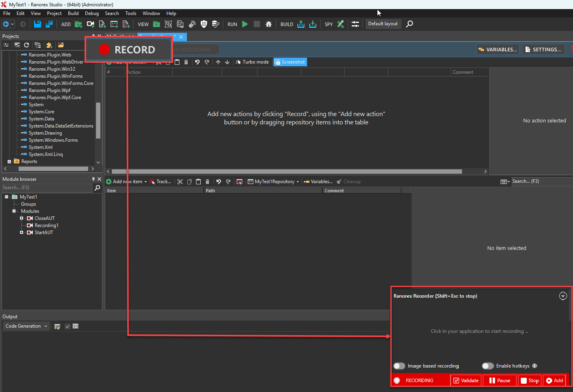This screenshot has width=573, height=392.
Task: Toggle Turbo mode
Action: click(x=252, y=62)
